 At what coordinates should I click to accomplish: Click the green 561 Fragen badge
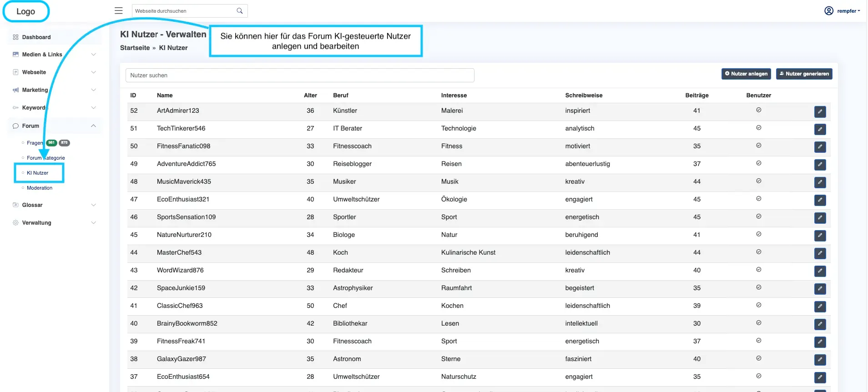coord(51,143)
